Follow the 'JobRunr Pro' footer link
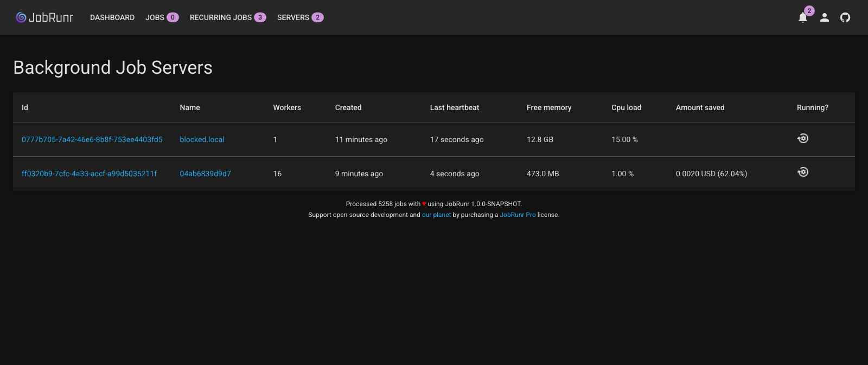This screenshot has height=365, width=868. [x=518, y=215]
